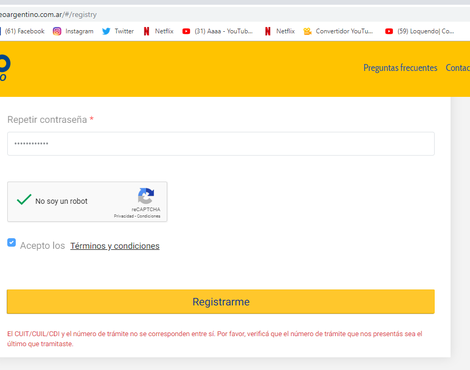The image size is (470, 370).
Task: Open the Netflix bookmark beside Convertidor YouTu...
Action: point(280,31)
